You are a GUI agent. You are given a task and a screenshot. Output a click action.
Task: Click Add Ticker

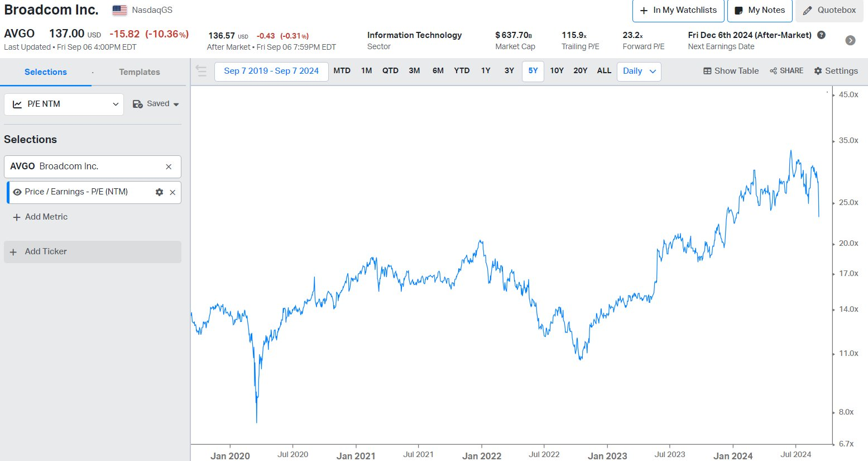pos(93,252)
